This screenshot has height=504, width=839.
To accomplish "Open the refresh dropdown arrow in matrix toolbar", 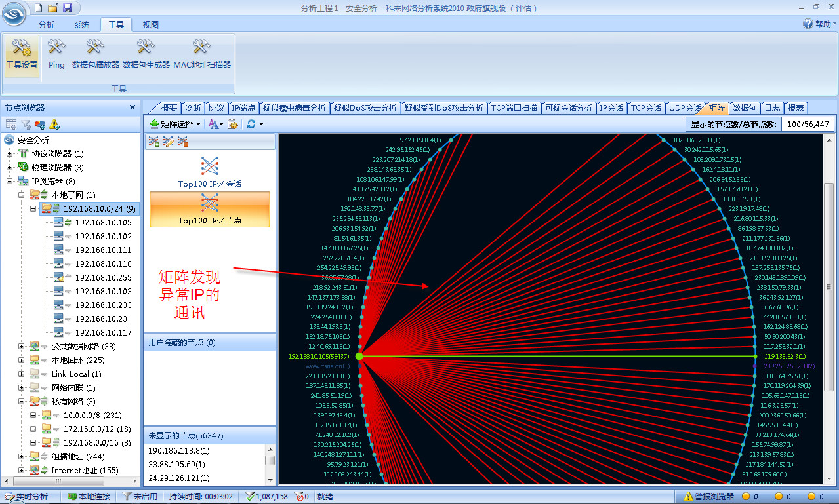I will 261,124.
